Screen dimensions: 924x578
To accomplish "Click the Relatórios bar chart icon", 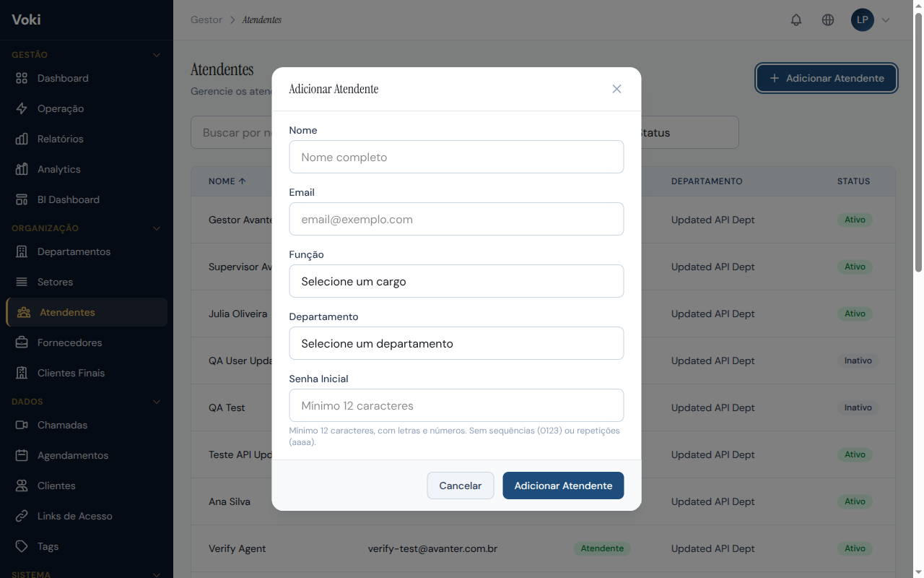I will [22, 139].
